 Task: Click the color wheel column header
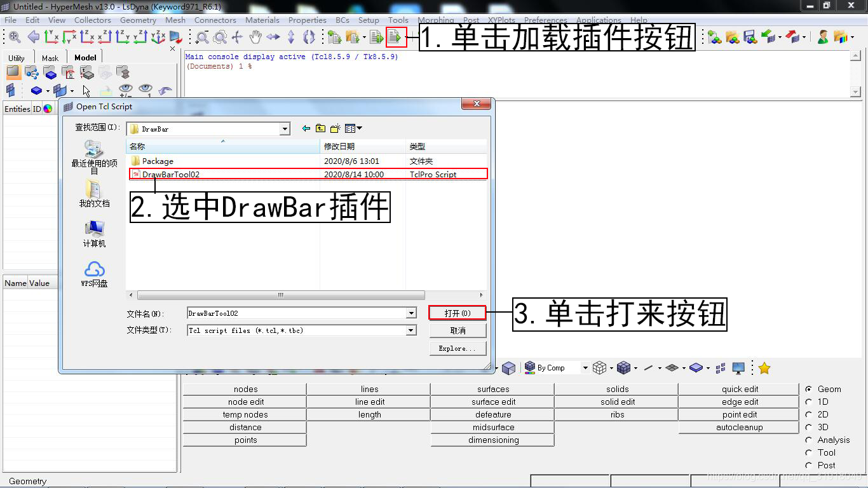pos(48,109)
